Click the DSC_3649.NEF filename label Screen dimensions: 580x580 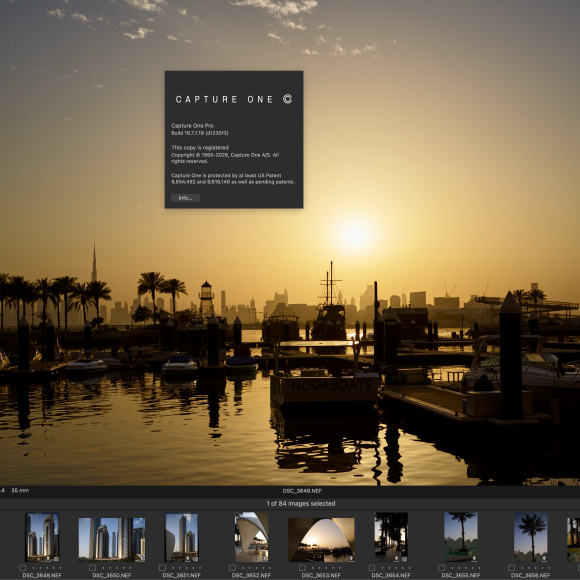(42, 576)
